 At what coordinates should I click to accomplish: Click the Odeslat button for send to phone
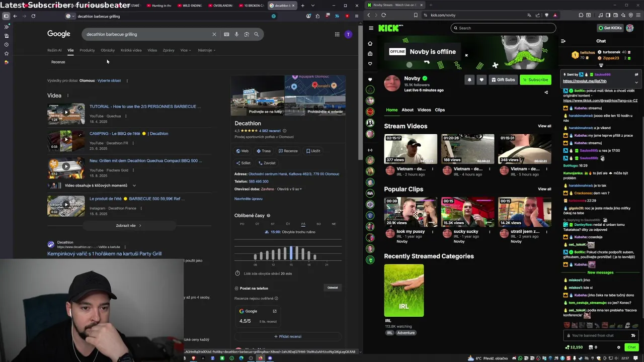click(x=333, y=288)
